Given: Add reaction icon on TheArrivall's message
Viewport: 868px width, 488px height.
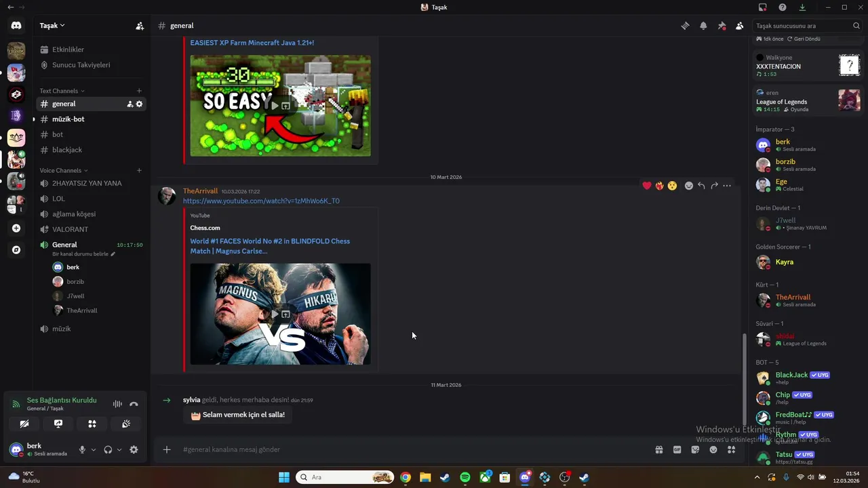Looking at the screenshot, I should (x=689, y=186).
